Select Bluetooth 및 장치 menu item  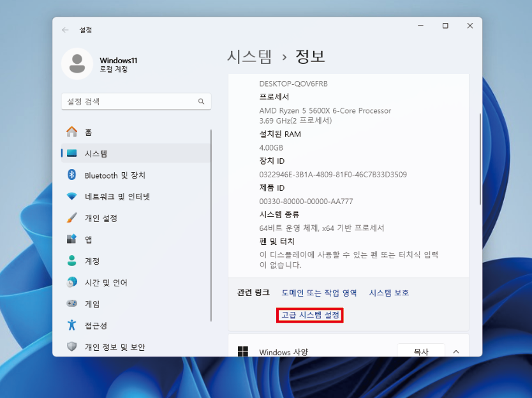click(136, 175)
